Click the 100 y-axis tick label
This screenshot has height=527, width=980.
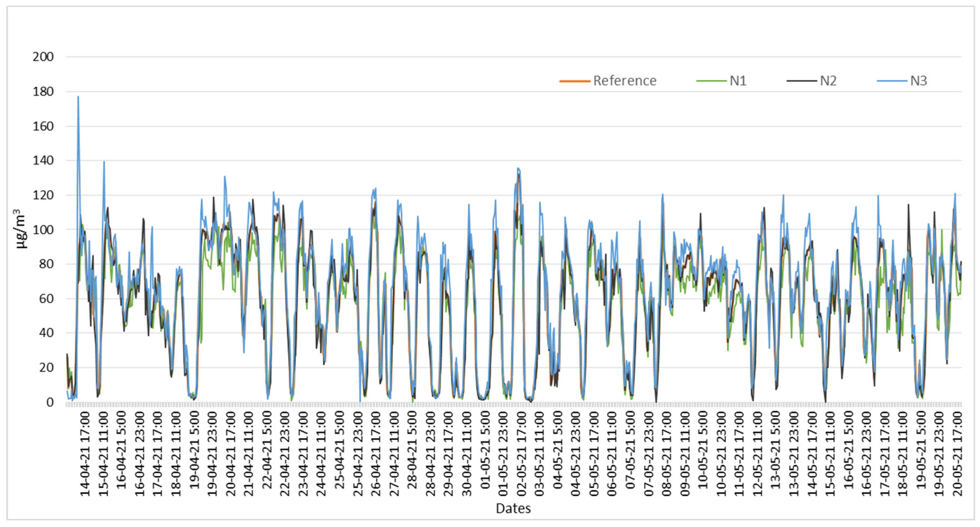[43, 230]
